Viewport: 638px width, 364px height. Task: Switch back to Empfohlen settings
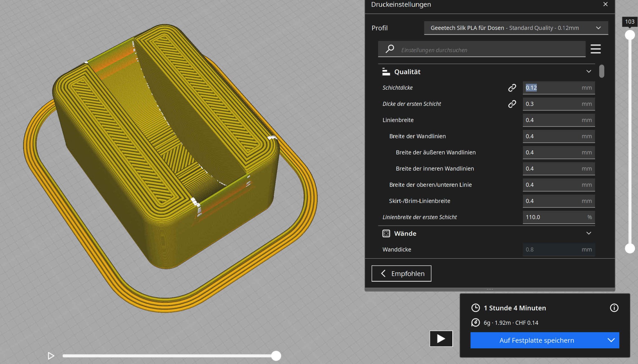(x=401, y=273)
